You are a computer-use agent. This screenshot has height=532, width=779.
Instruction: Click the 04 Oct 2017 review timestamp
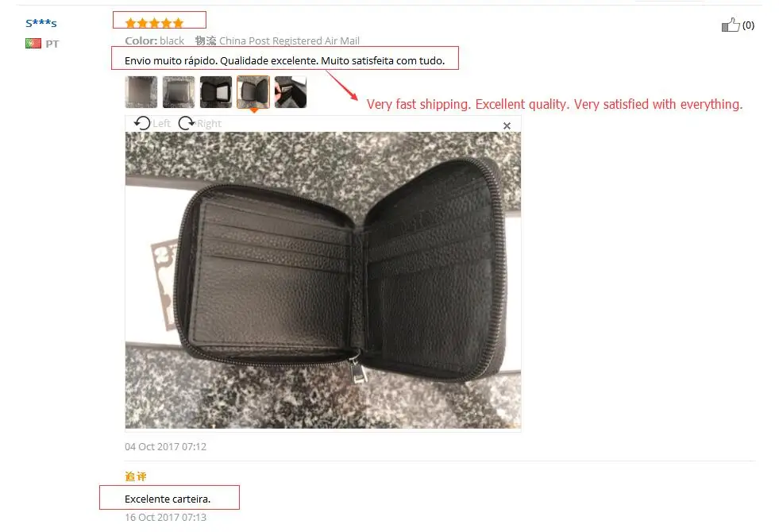[x=165, y=446]
